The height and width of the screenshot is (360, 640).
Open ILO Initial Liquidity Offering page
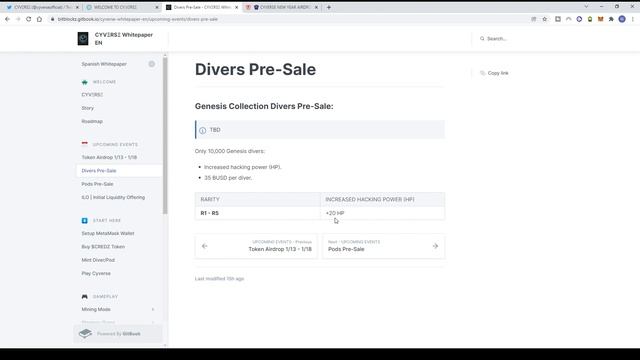[113, 197]
